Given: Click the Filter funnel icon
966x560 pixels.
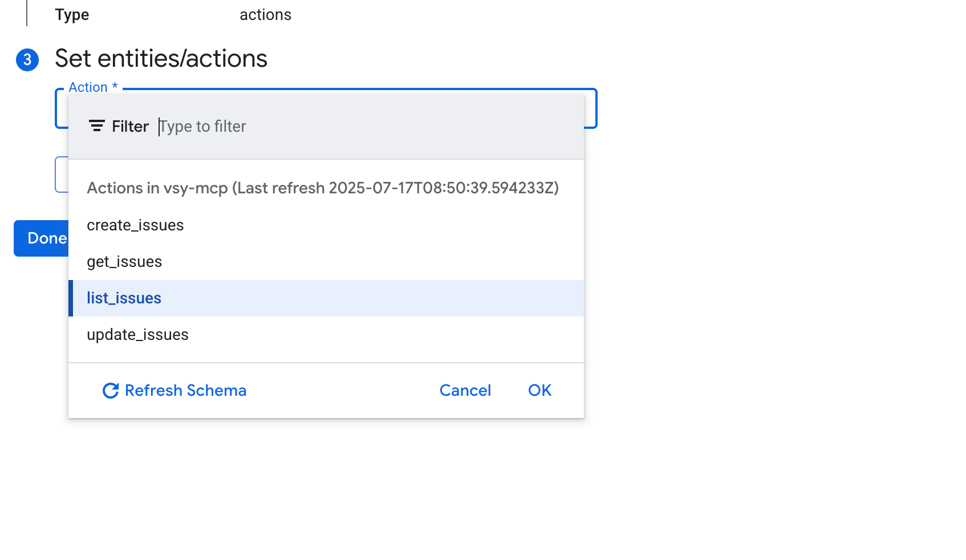Looking at the screenshot, I should (x=96, y=126).
